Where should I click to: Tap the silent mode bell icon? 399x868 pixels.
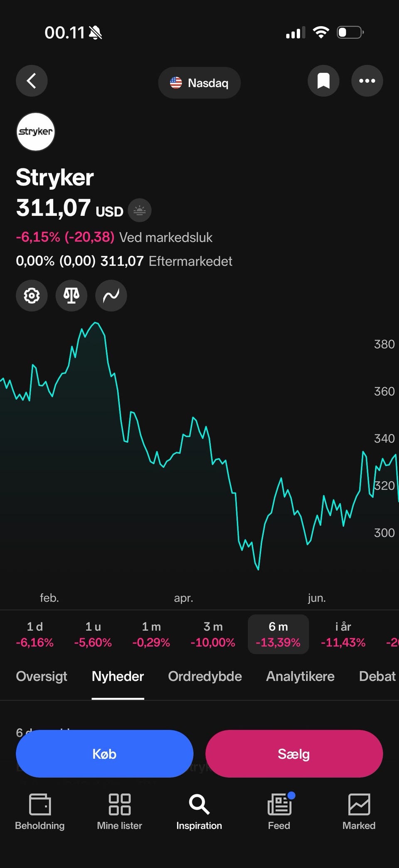tap(96, 32)
